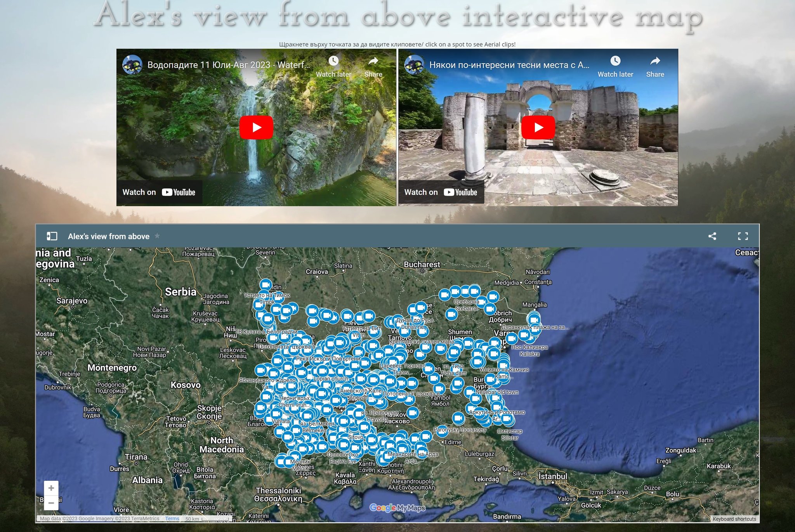Open the waterfall video via Watch on YouTube
The height and width of the screenshot is (532, 795).
click(x=159, y=192)
